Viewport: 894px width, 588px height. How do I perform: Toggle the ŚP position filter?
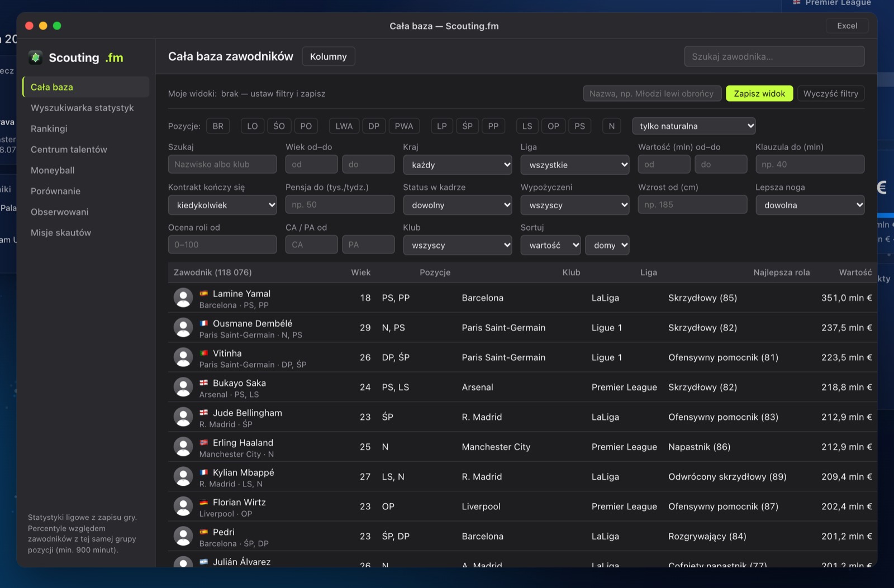468,126
